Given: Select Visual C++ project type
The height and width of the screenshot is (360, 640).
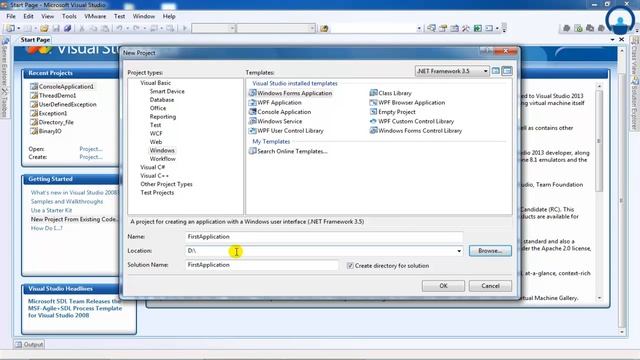Looking at the screenshot, I should click(x=154, y=176).
